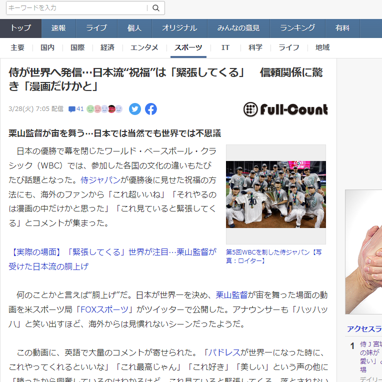Select the エンタメ category
The image size is (382, 382).
(144, 48)
